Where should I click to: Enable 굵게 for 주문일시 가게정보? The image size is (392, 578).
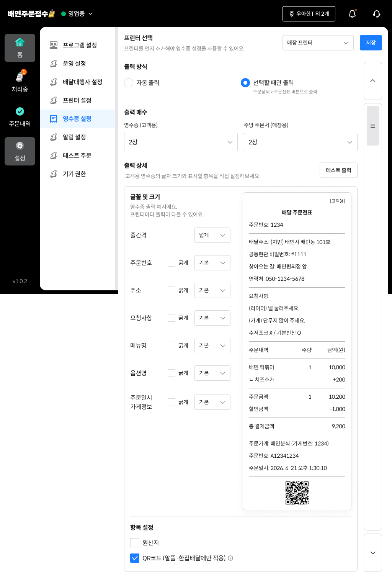pyautogui.click(x=171, y=402)
